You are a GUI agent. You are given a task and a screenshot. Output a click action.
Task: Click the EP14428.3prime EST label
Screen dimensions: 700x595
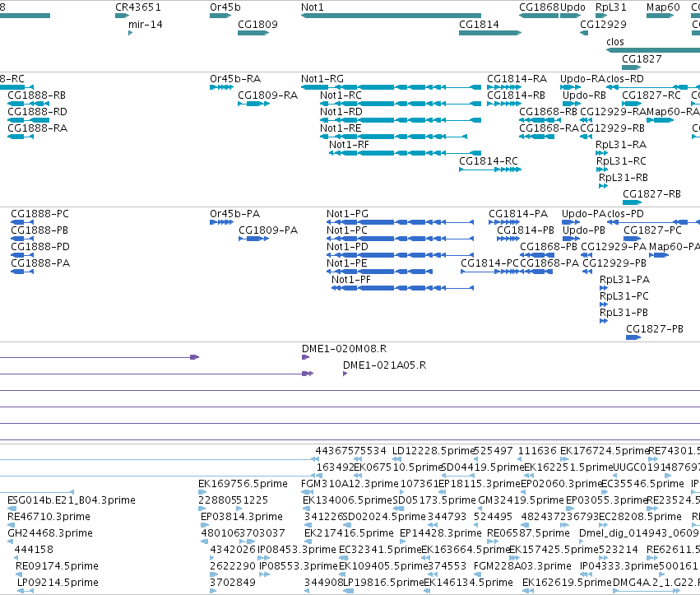[441, 533]
